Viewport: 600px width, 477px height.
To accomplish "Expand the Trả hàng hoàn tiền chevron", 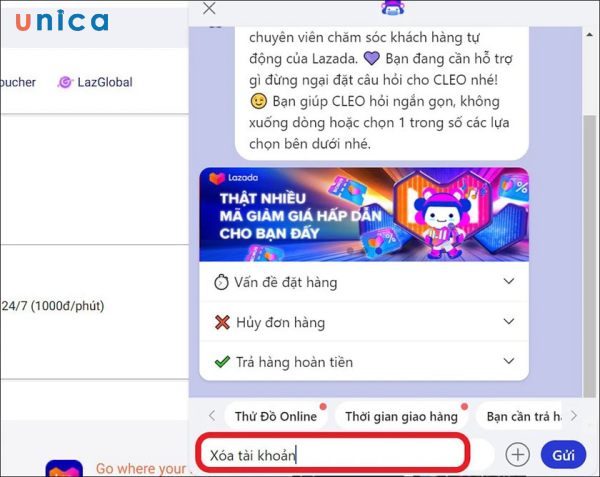I will click(x=509, y=361).
